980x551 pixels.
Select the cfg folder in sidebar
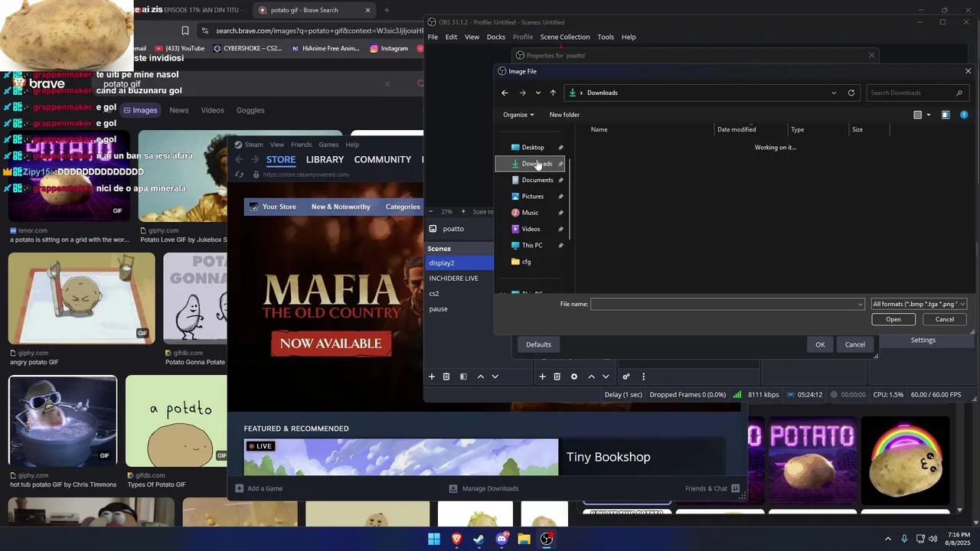tap(526, 262)
